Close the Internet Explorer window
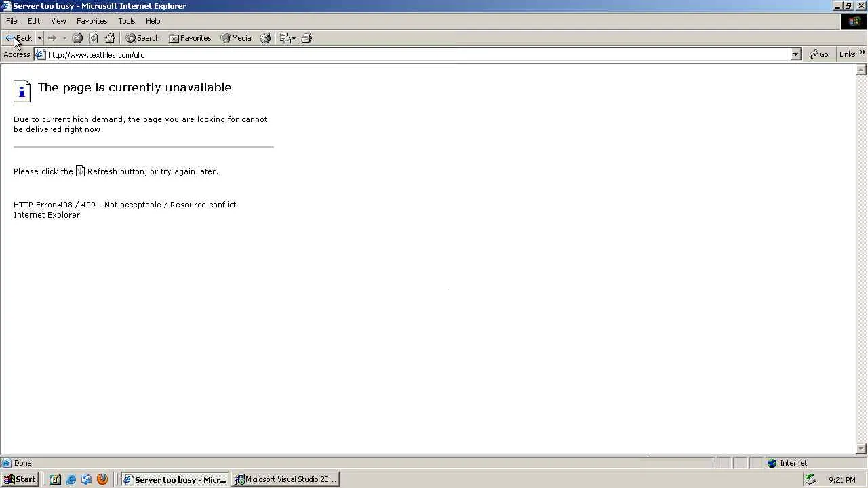 click(861, 6)
